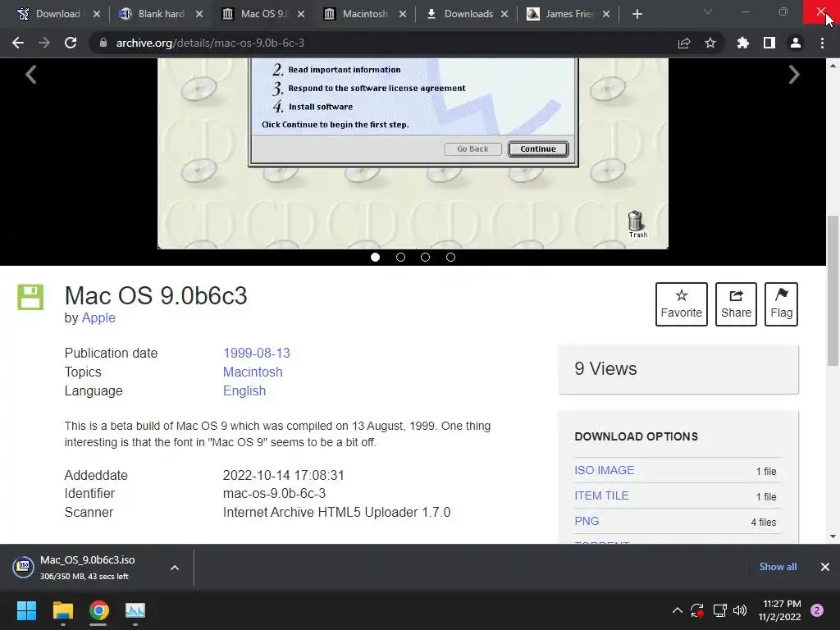Close the Download tab
The width and height of the screenshot is (840, 630).
97,14
